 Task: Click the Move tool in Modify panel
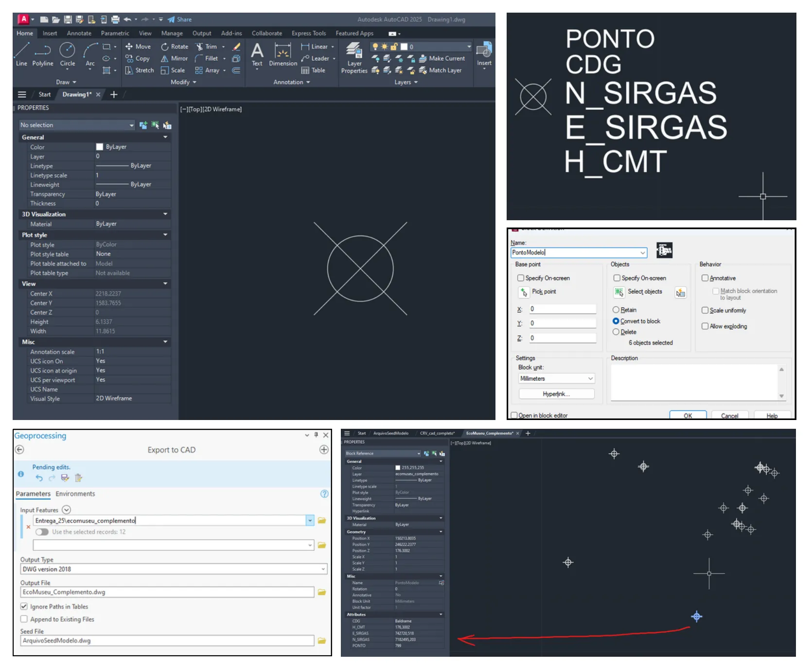(138, 47)
